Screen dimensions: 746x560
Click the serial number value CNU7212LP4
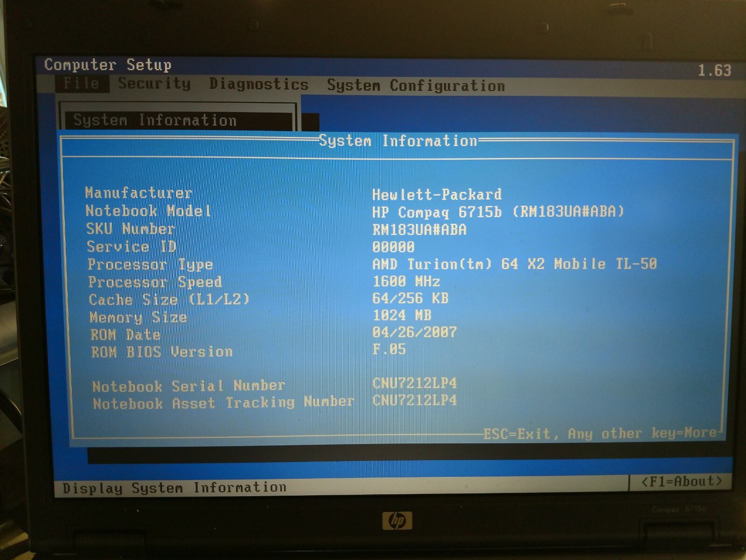point(414,383)
